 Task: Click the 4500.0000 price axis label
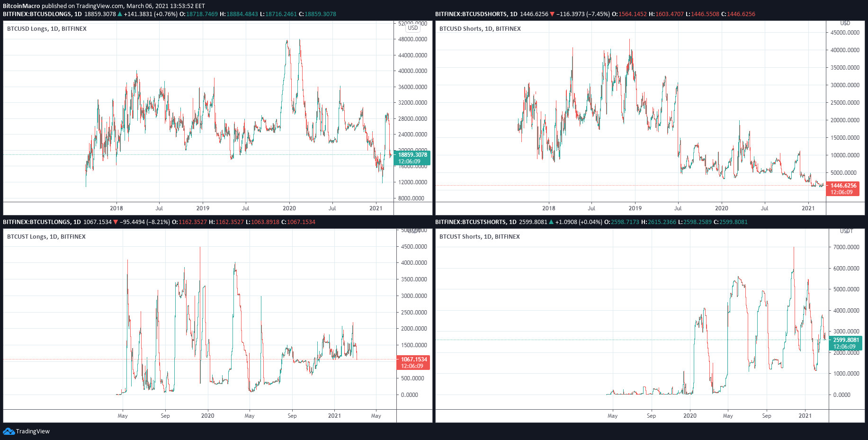(414, 247)
